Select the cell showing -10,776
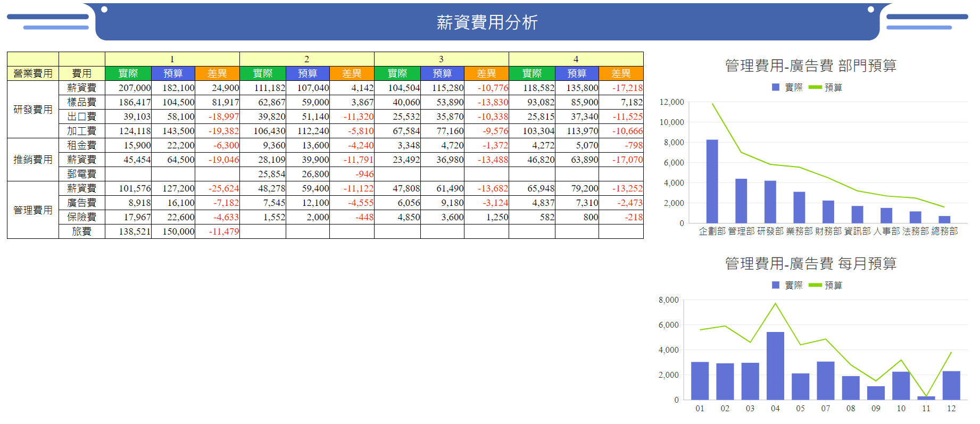 [486, 88]
